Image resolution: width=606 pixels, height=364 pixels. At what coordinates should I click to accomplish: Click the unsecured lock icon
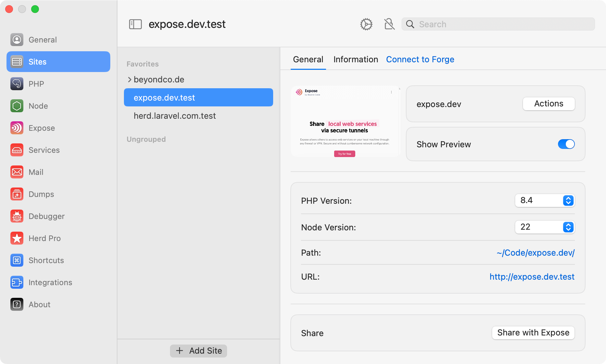(x=389, y=24)
